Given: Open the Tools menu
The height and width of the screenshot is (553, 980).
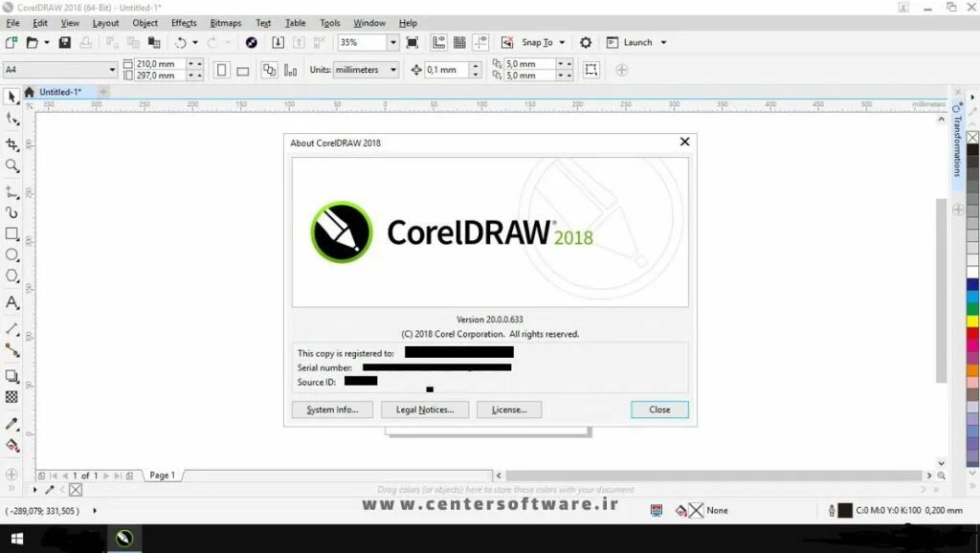Looking at the screenshot, I should pyautogui.click(x=330, y=23).
